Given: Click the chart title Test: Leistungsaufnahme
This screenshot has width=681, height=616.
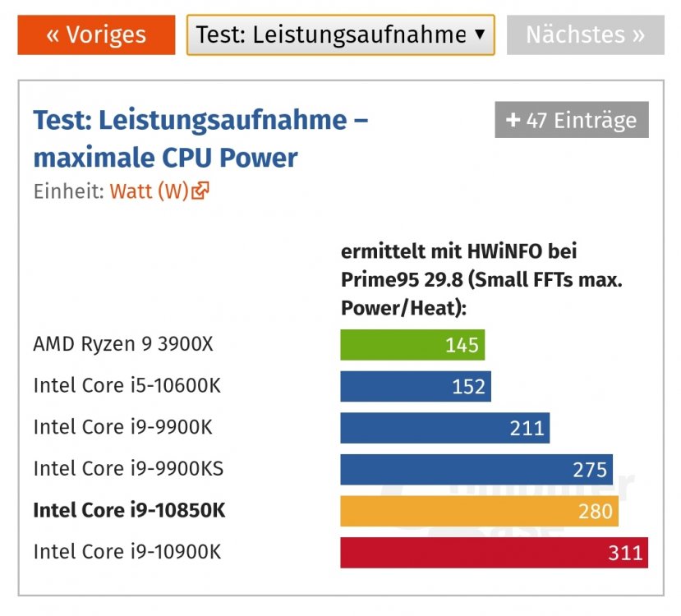Looking at the screenshot, I should point(200,138).
